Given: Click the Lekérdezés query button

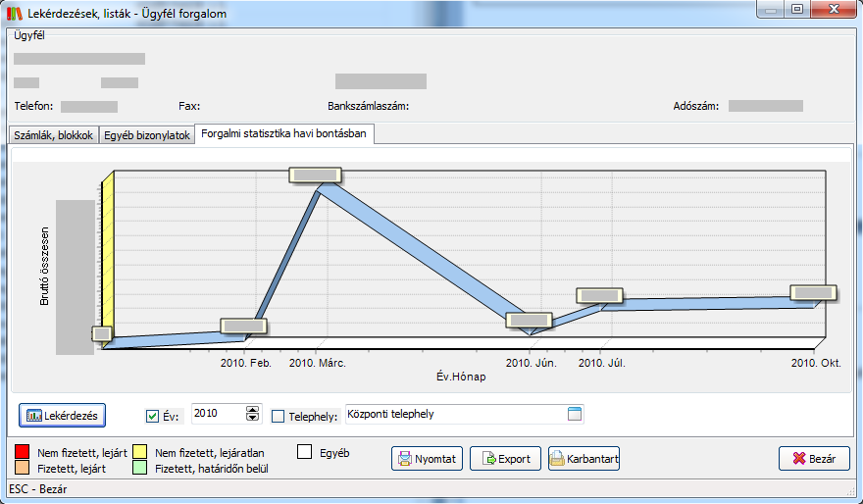Looking at the screenshot, I should (63, 415).
